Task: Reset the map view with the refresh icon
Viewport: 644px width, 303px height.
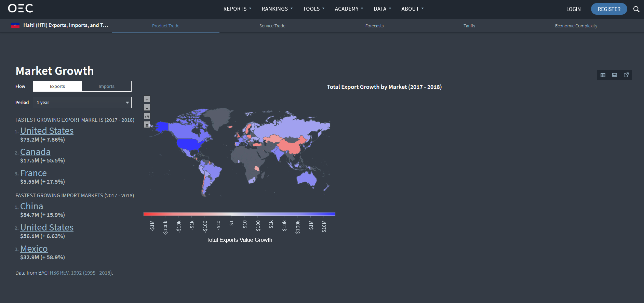Action: [x=147, y=116]
